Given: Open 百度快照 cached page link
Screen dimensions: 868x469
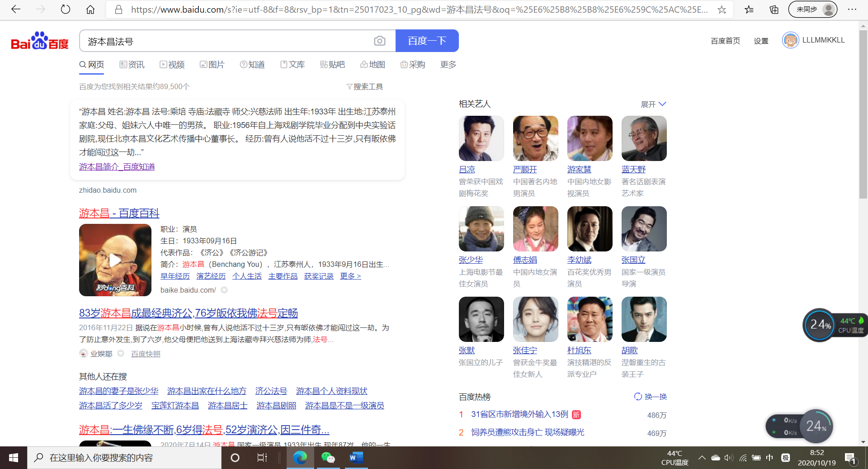Looking at the screenshot, I should coord(146,354).
